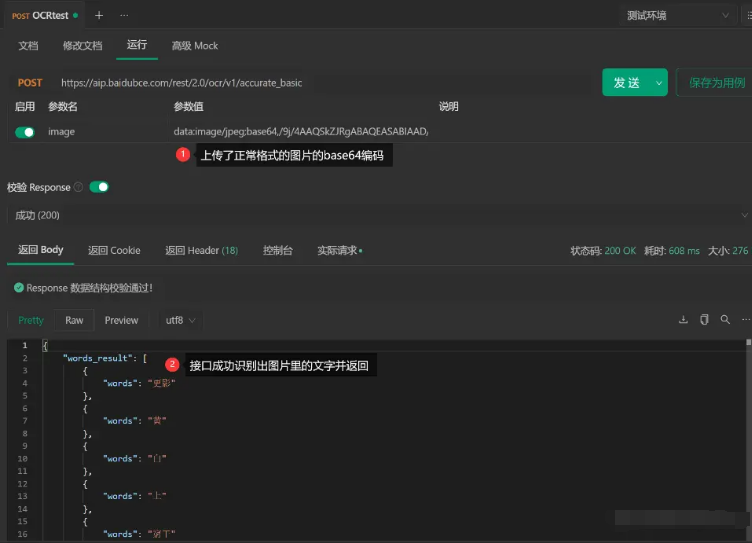Select the POST OCRtest tab
752x543 pixels.
click(44, 15)
